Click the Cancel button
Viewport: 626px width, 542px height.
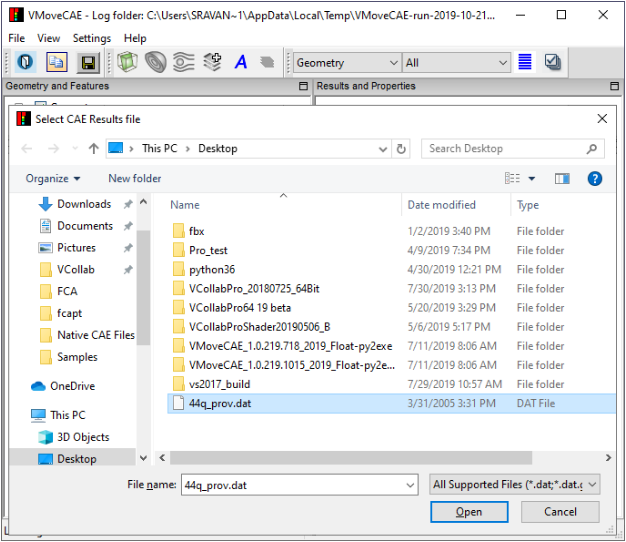click(x=560, y=512)
